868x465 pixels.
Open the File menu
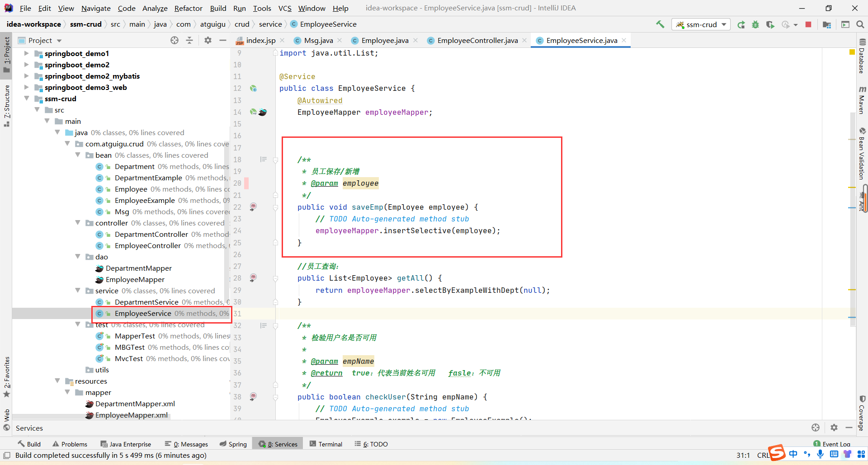coord(25,8)
